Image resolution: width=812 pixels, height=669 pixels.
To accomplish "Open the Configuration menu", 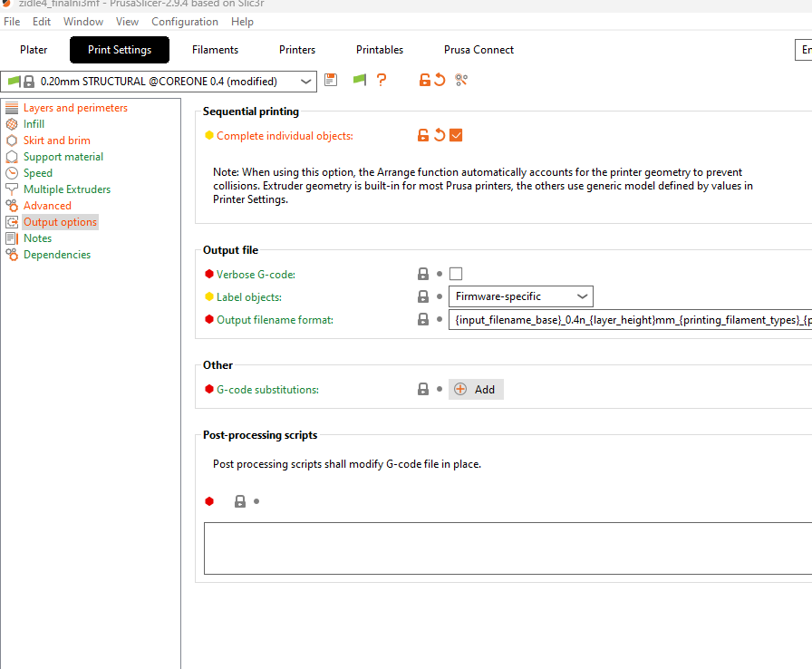I will [x=184, y=21].
